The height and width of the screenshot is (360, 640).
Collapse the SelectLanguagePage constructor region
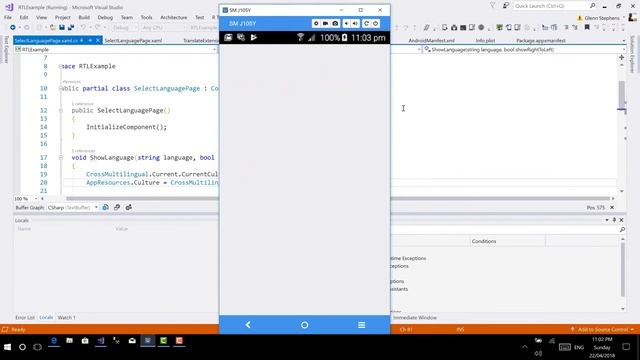pyautogui.click(x=60, y=110)
